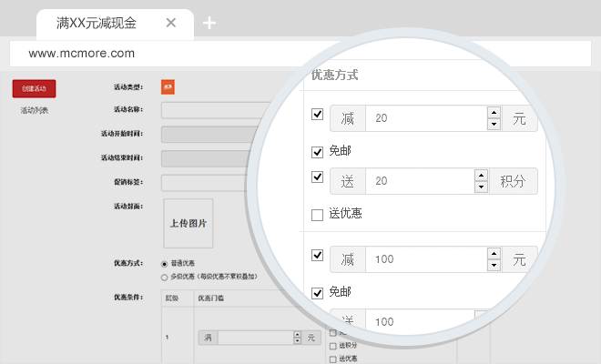Click up arrow on the 减 100 元 stepper
This screenshot has width=601, height=364.
pos(494,254)
